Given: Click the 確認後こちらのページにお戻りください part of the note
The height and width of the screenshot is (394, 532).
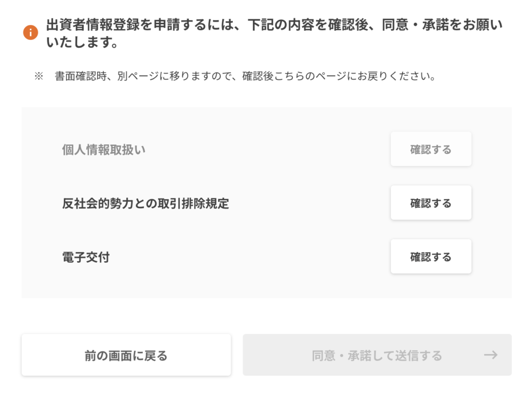Looking at the screenshot, I should (339, 76).
